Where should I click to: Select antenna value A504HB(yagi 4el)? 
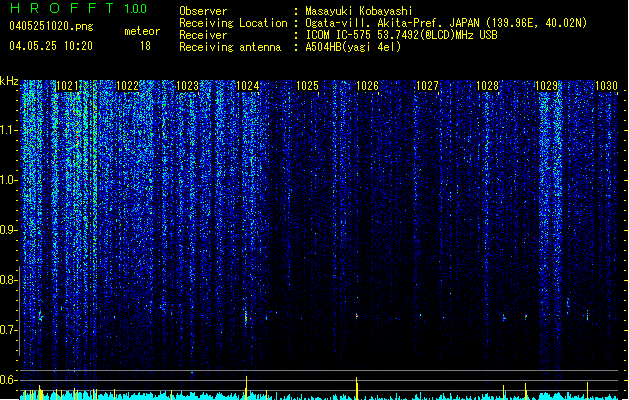(353, 47)
